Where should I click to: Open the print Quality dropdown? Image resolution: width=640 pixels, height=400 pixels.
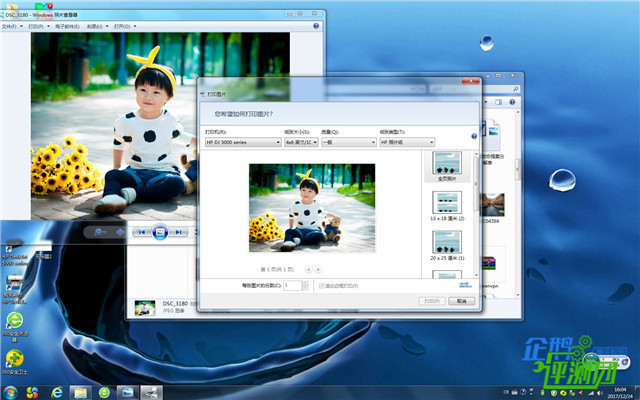pos(349,142)
